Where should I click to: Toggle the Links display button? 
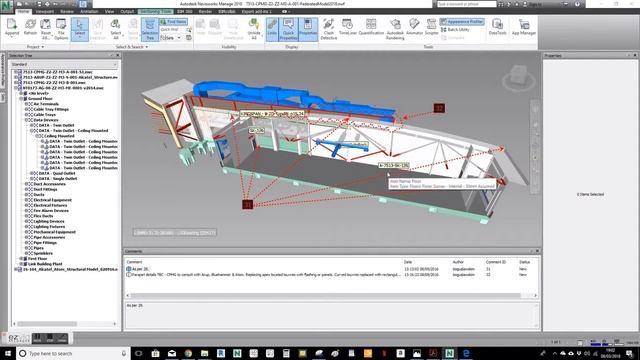click(272, 29)
